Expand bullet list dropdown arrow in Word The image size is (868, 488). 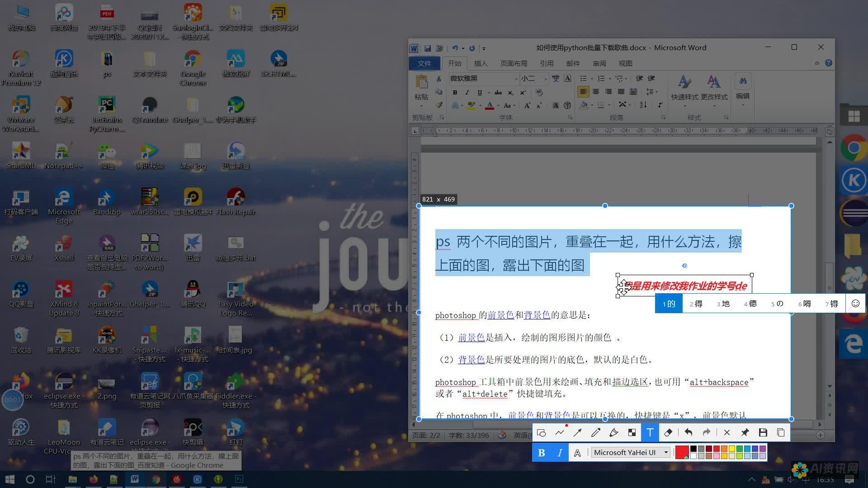(x=591, y=79)
